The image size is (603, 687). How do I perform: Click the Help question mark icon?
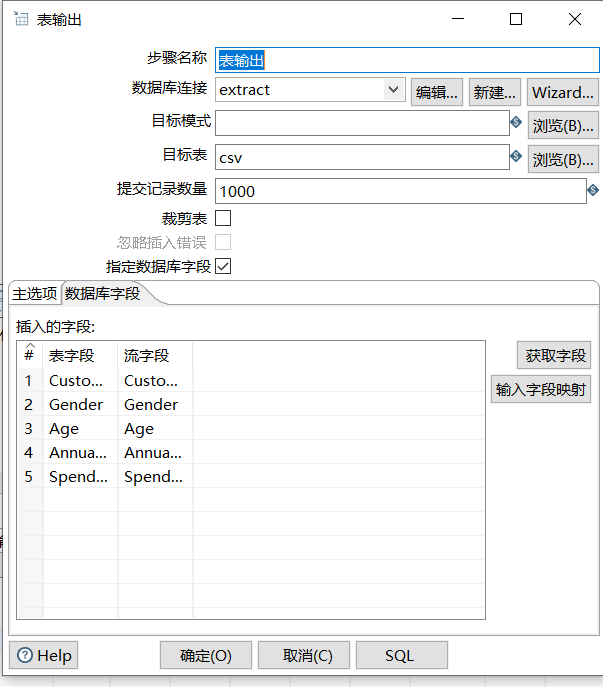[x=25, y=655]
